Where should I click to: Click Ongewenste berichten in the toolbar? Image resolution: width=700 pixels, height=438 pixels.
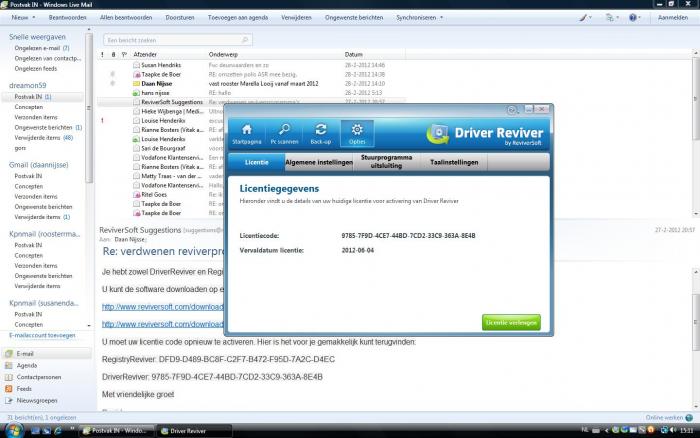click(x=354, y=18)
